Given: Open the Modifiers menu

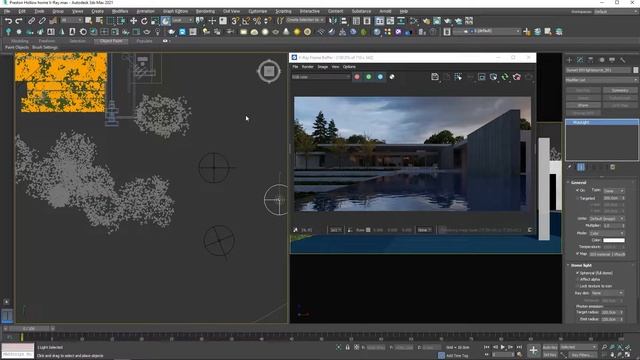Looking at the screenshot, I should point(120,11).
